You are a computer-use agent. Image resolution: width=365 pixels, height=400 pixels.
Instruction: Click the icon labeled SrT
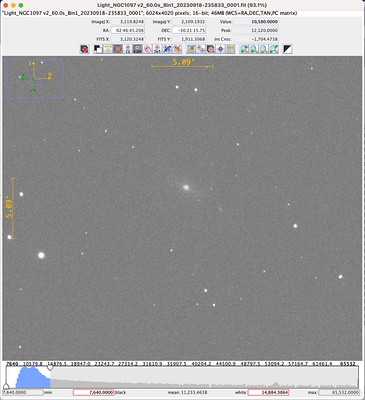[157, 49]
